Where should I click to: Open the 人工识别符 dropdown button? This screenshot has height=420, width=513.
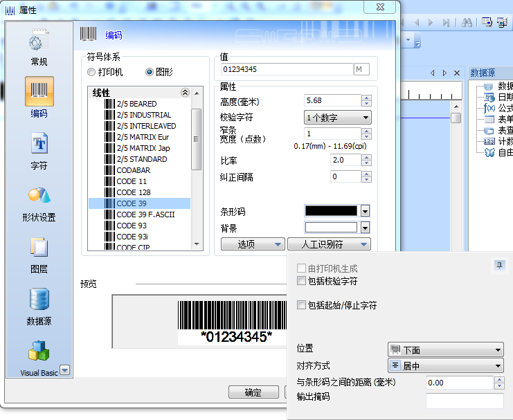coord(329,244)
